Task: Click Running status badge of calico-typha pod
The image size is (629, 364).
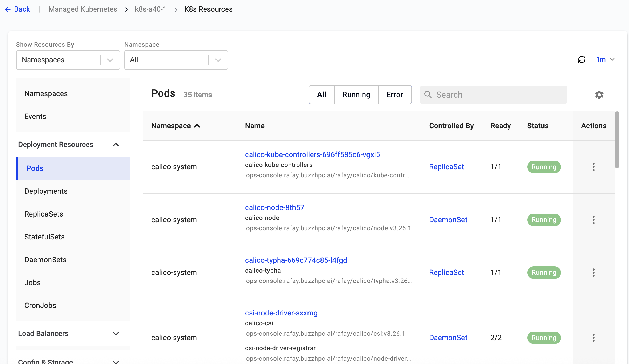Action: (544, 273)
